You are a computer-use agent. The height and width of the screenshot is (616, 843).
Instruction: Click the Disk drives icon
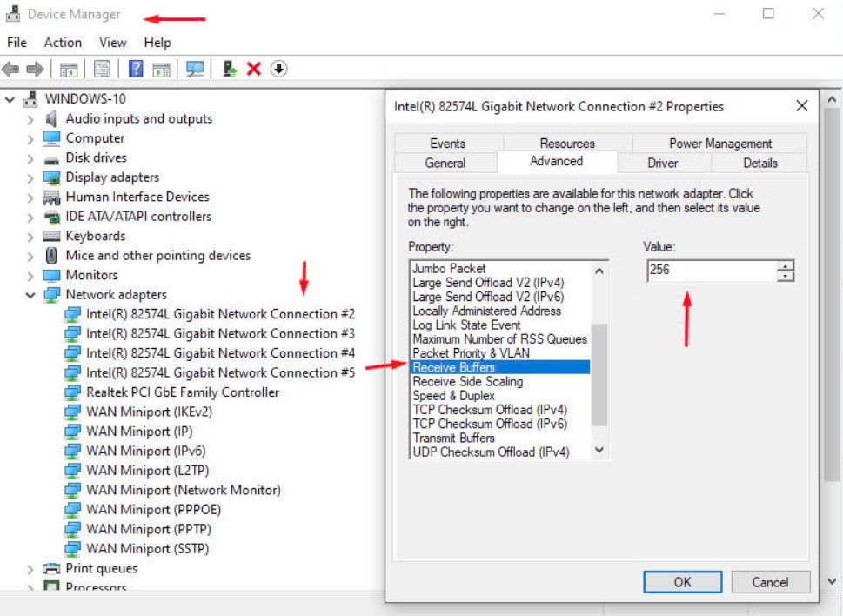click(51, 159)
